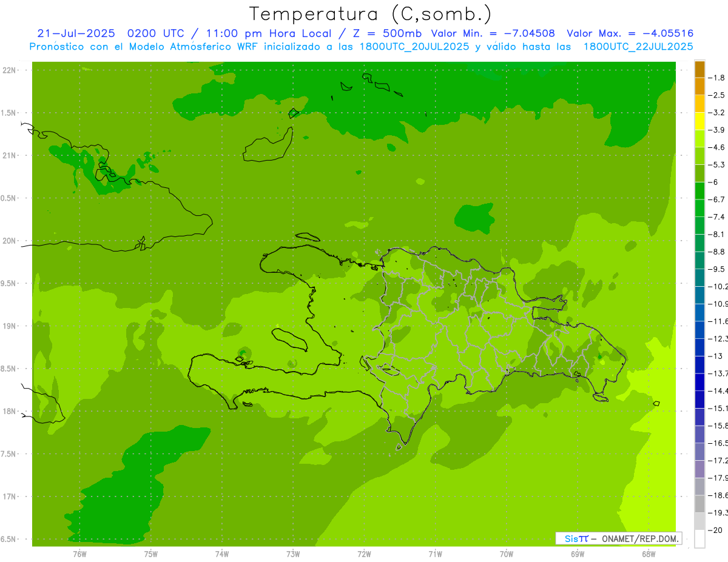Click the '-5.3' colorbar value
Viewport: 728px width, 562px height.
[x=718, y=165]
